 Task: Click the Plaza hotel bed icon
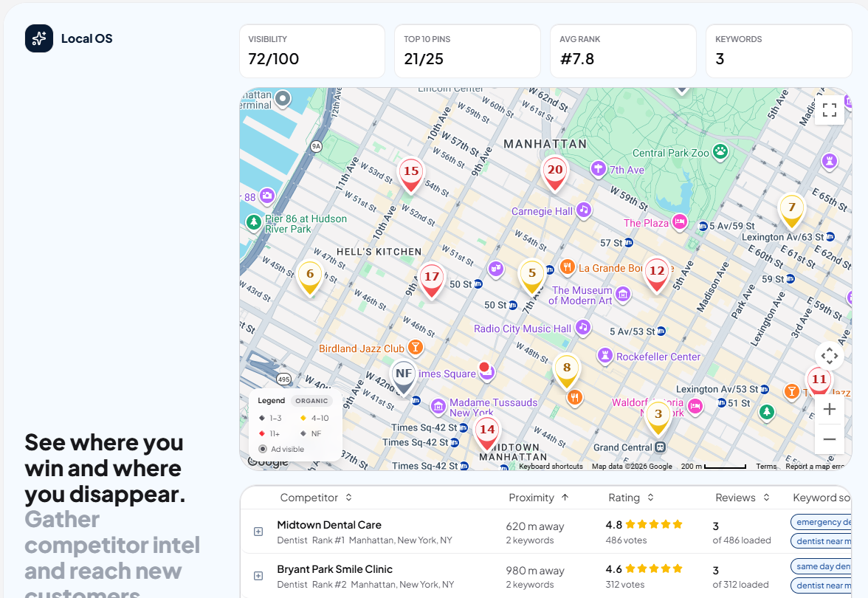[x=680, y=222]
